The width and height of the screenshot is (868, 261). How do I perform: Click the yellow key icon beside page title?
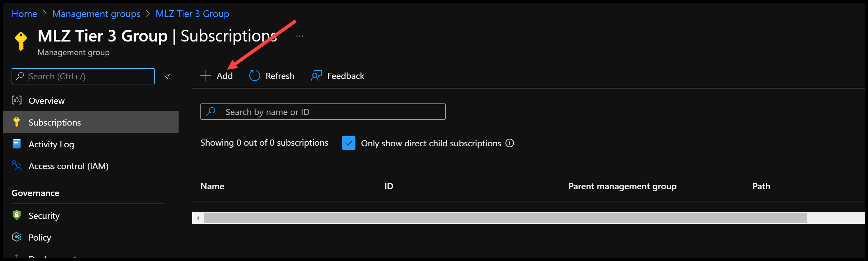[21, 41]
